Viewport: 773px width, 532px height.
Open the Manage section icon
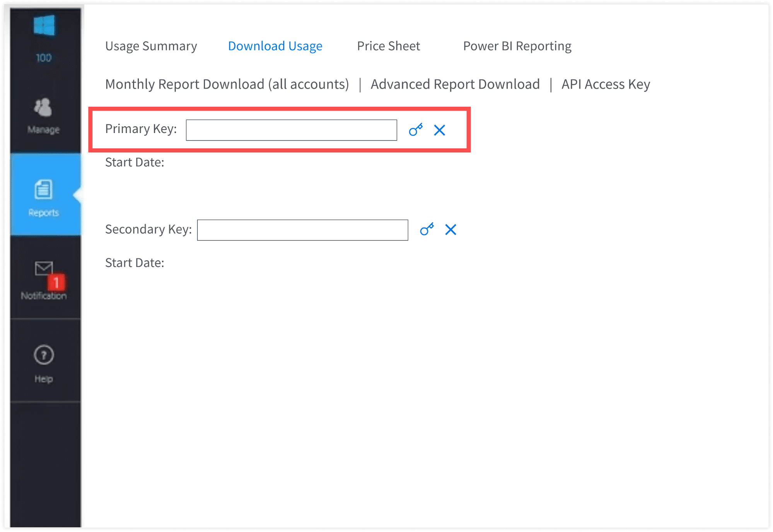[x=43, y=107]
